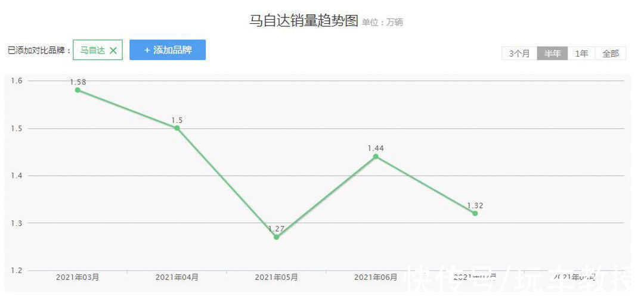
Task: Select the 3个月 time range tab
Action: 519,54
